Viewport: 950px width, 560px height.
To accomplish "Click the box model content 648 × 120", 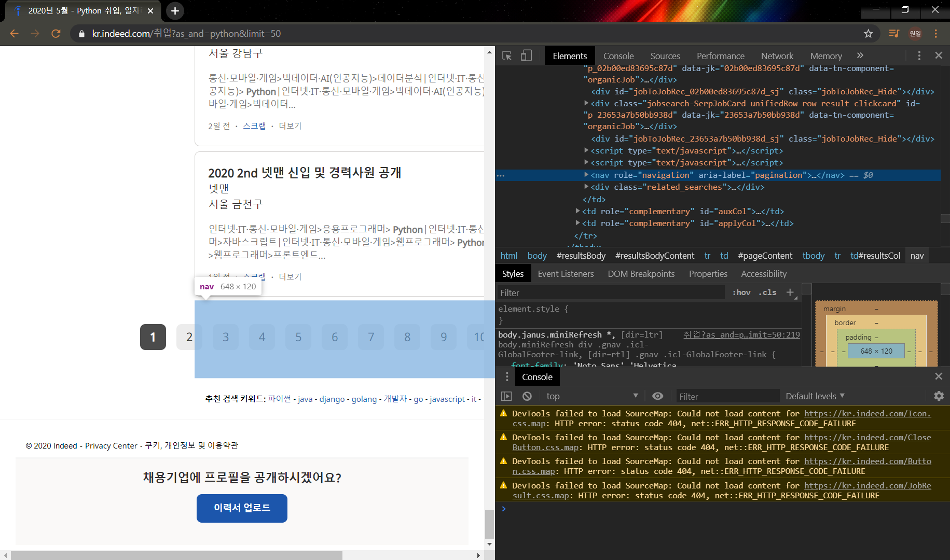I will coord(876,351).
